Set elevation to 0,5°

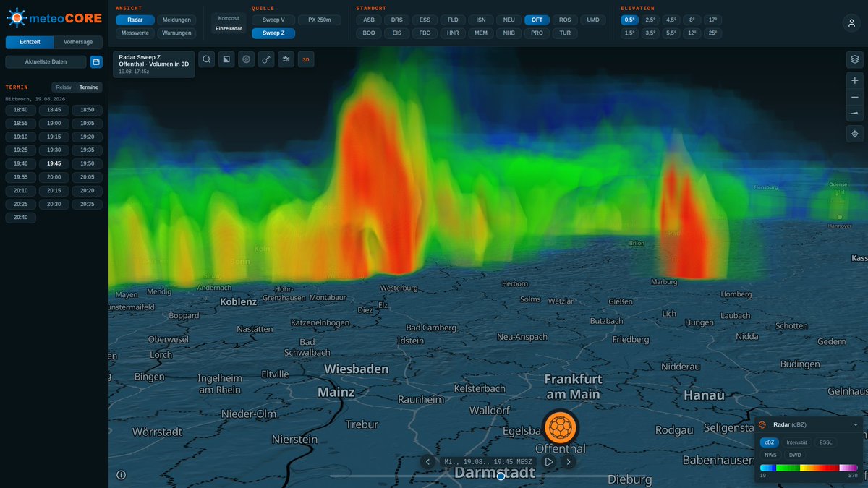(x=629, y=20)
